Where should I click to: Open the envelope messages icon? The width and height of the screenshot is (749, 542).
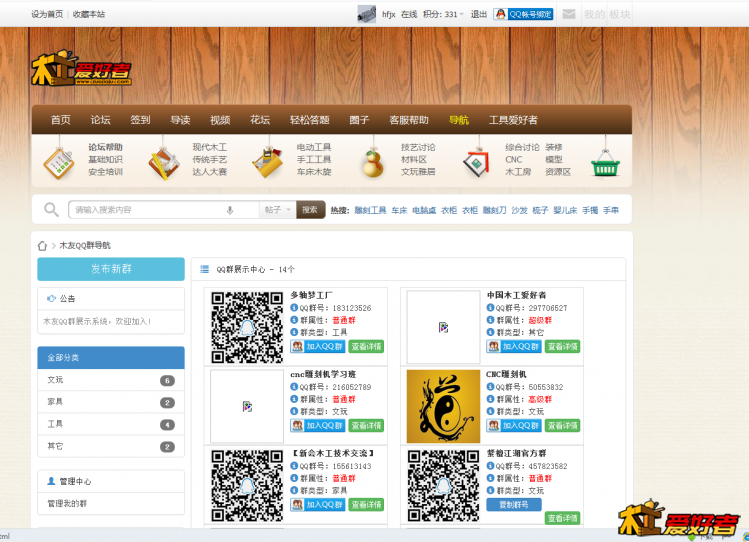[568, 14]
